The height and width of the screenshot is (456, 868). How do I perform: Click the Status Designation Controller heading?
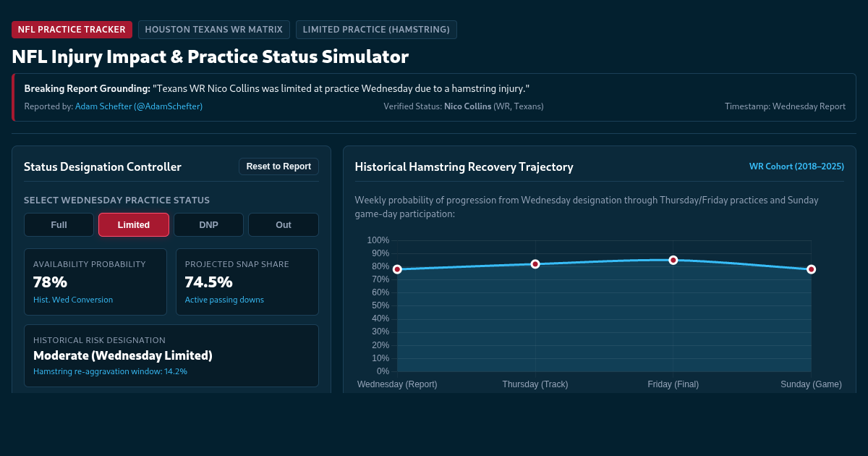coord(103,167)
